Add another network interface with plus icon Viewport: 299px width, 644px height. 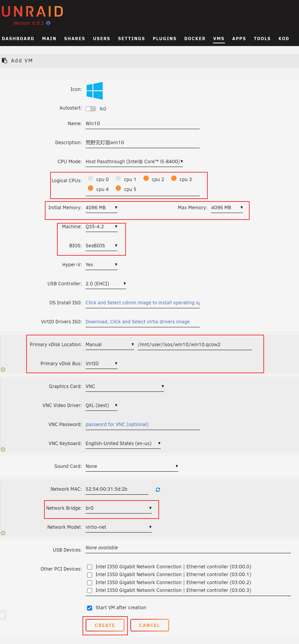tap(3, 533)
